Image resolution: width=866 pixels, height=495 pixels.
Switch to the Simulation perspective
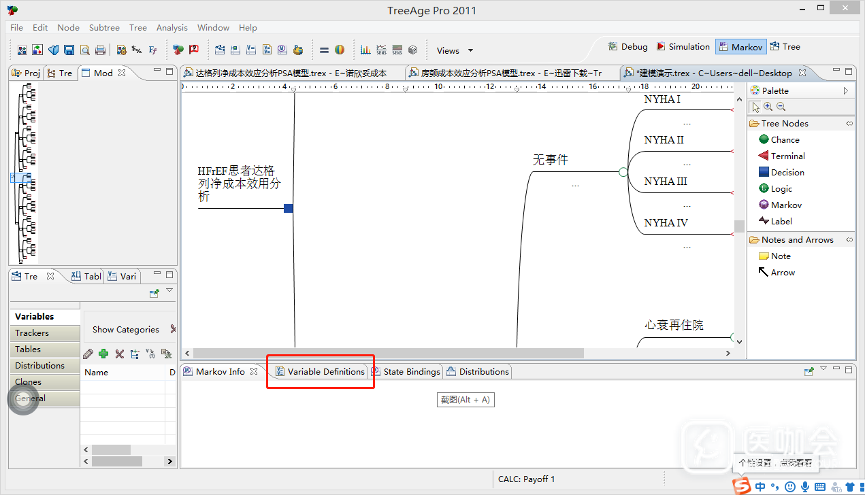pyautogui.click(x=682, y=47)
